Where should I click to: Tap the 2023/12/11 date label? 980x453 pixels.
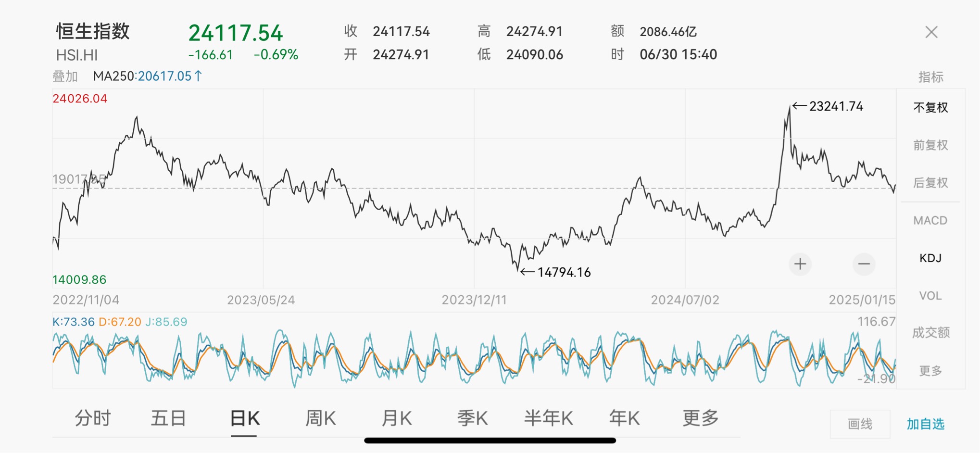tap(474, 300)
